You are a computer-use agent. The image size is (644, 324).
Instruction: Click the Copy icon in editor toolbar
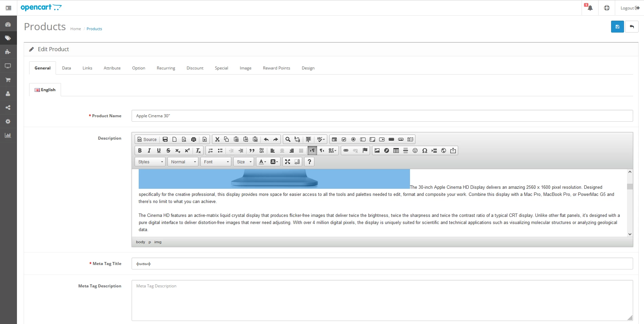point(227,139)
